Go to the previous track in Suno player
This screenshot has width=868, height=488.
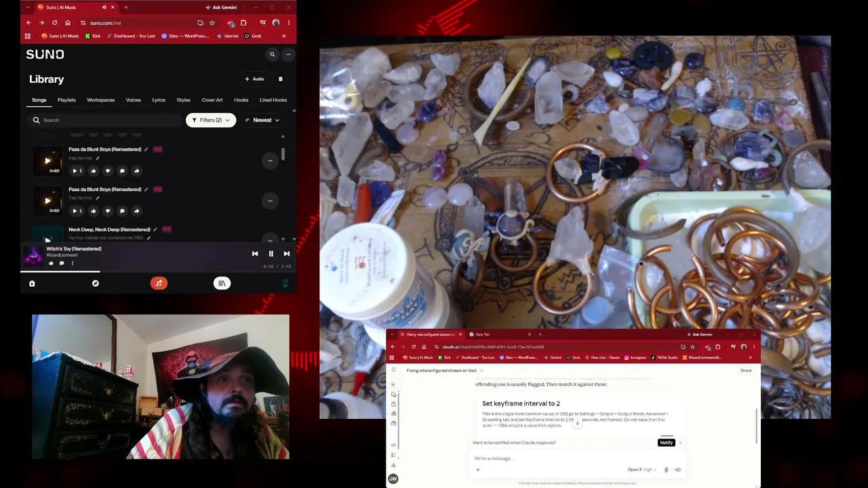click(255, 253)
